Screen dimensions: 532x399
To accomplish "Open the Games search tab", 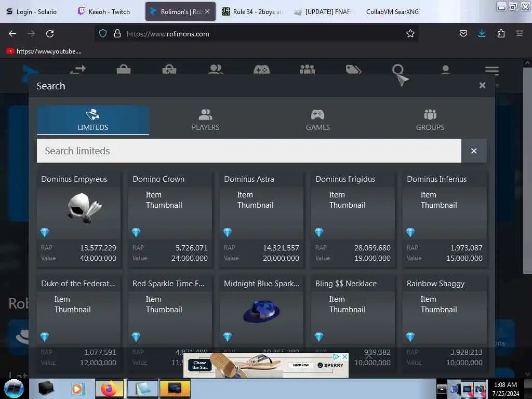I will click(x=317, y=120).
